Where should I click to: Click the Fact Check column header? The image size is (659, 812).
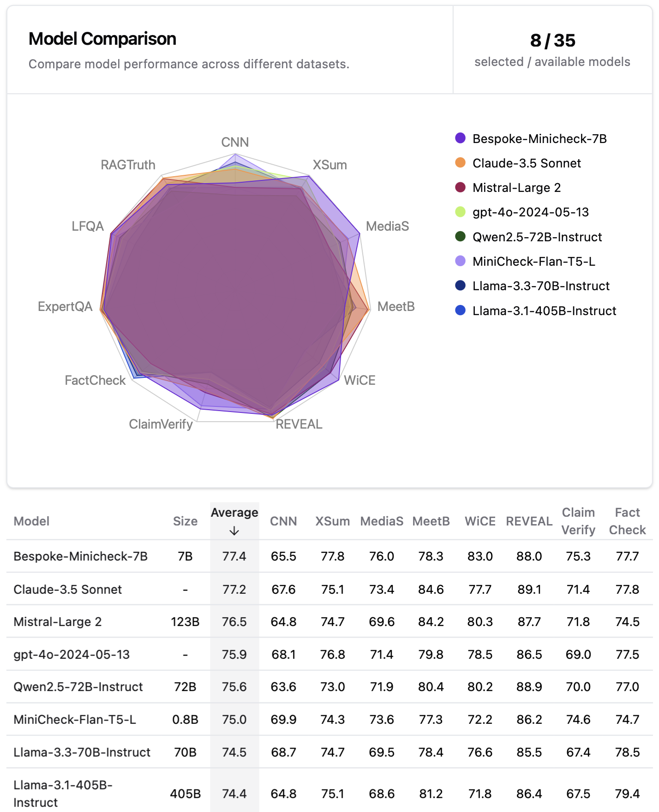tap(627, 521)
